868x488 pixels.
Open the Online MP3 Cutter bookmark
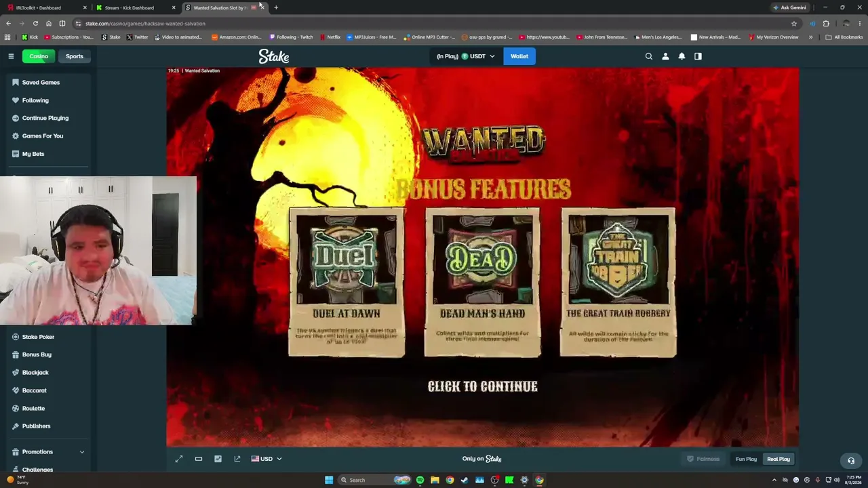(429, 37)
